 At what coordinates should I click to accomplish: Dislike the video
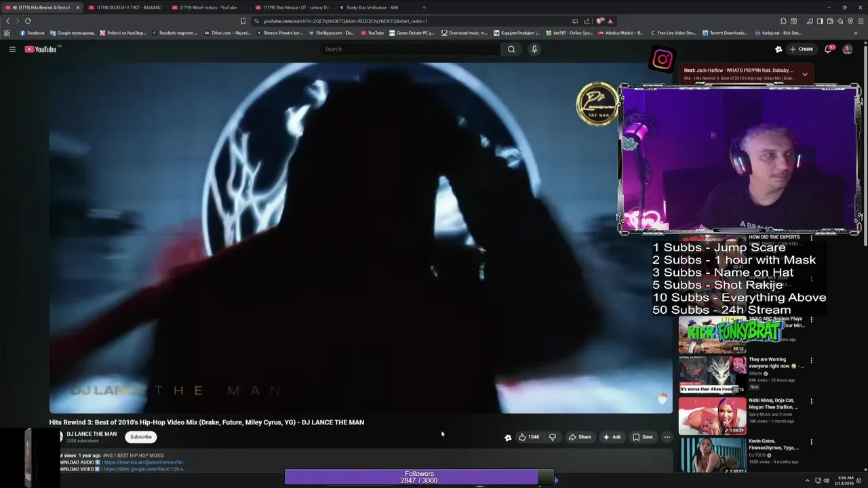(x=552, y=437)
